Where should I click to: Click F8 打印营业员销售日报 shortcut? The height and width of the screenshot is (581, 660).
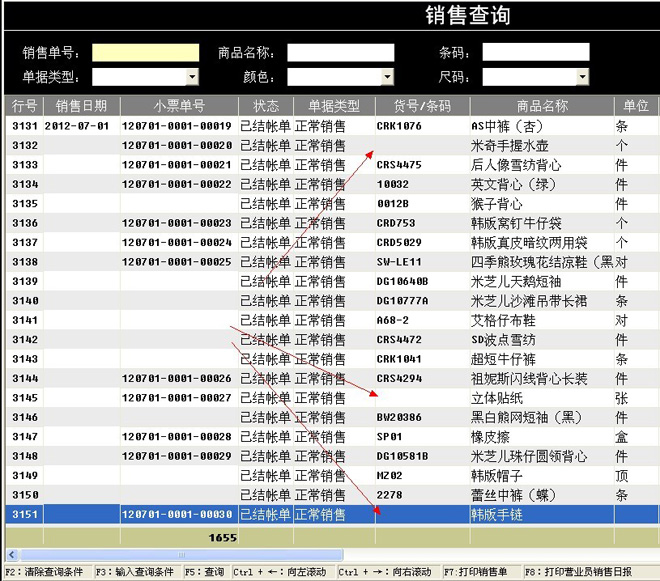578,572
